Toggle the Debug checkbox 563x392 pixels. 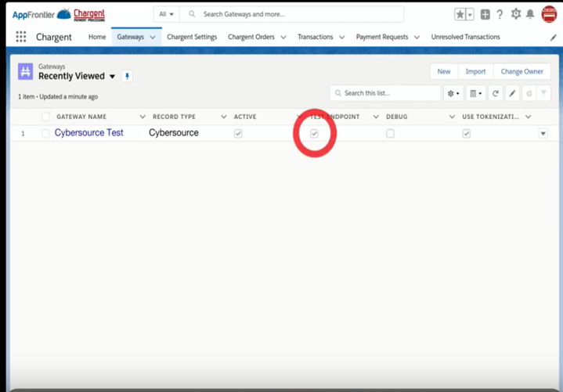click(x=390, y=134)
